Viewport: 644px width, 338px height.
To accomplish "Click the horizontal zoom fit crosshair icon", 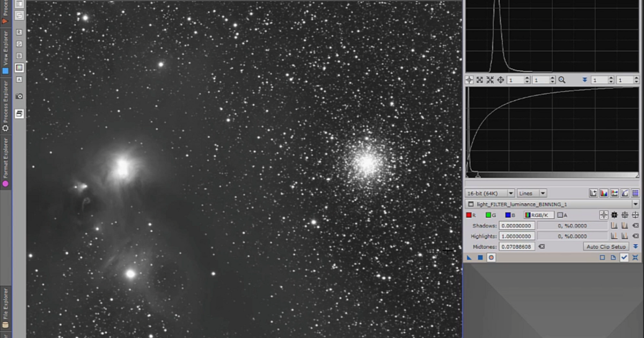I will 470,79.
